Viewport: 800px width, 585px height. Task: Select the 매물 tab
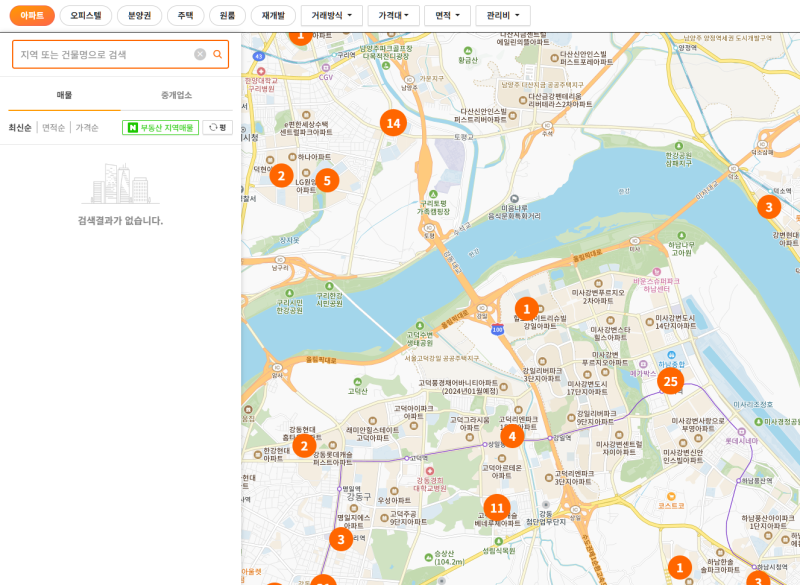point(64,95)
